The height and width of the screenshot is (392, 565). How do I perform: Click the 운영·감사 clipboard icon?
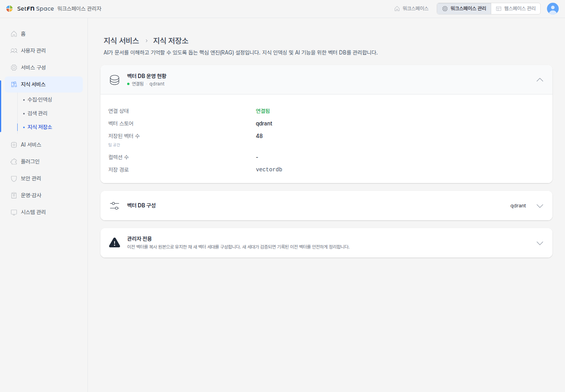(x=14, y=196)
